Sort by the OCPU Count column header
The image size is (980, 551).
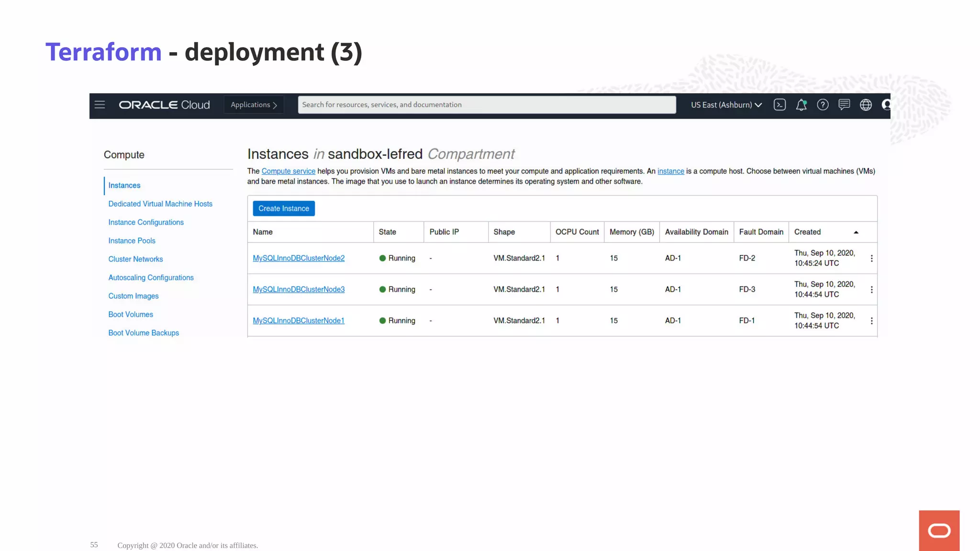pos(577,232)
